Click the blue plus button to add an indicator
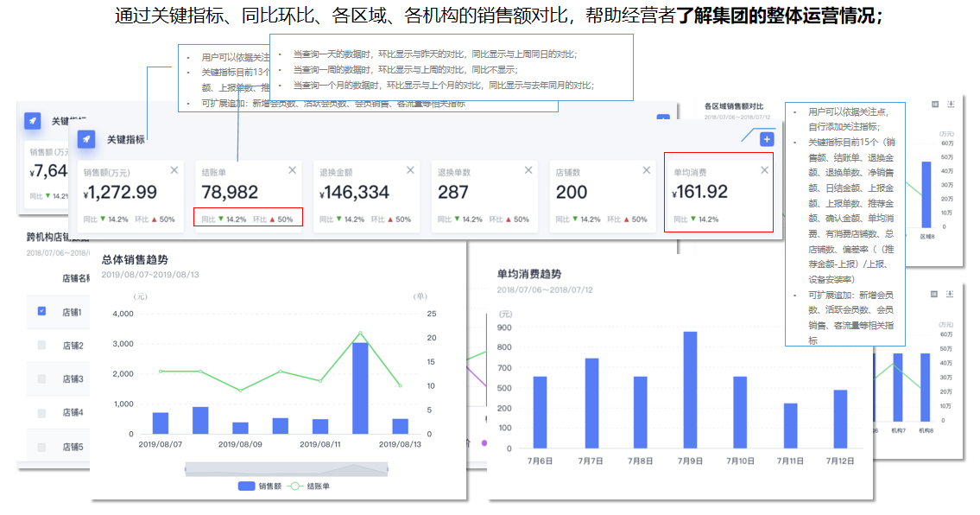Viewport: 980px width, 515px height. click(767, 139)
